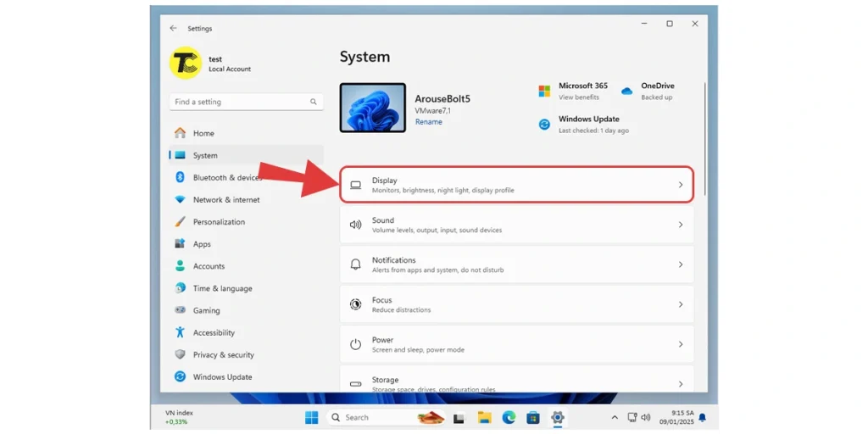This screenshot has height=434, width=868.
Task: Click the Windows Start button on taskbar
Action: [311, 417]
